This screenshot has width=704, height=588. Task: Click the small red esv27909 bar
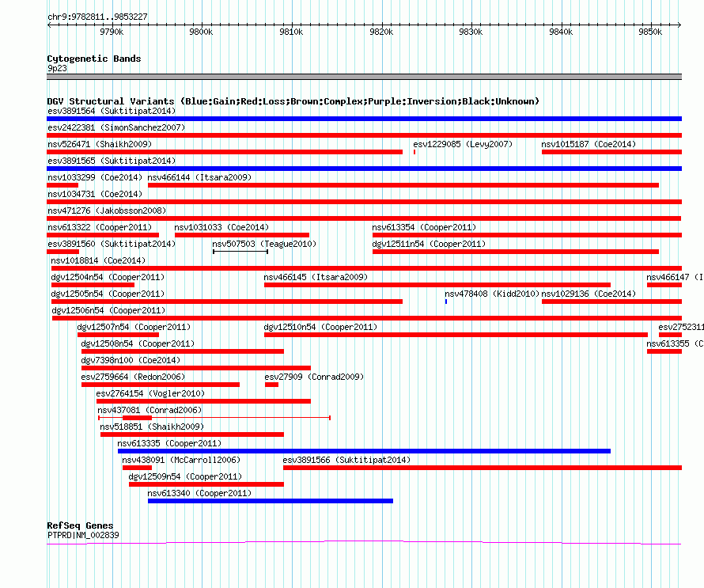click(x=271, y=385)
